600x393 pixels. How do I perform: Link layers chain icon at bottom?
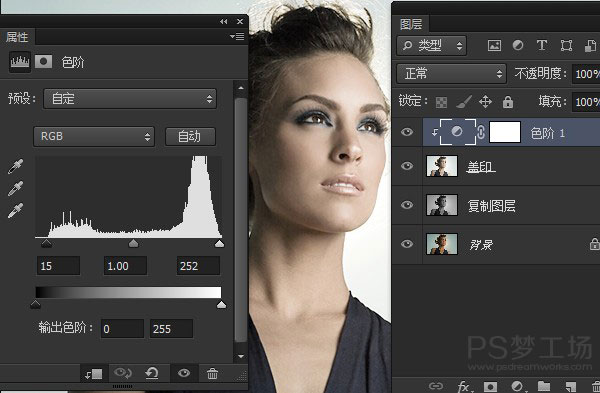435,386
